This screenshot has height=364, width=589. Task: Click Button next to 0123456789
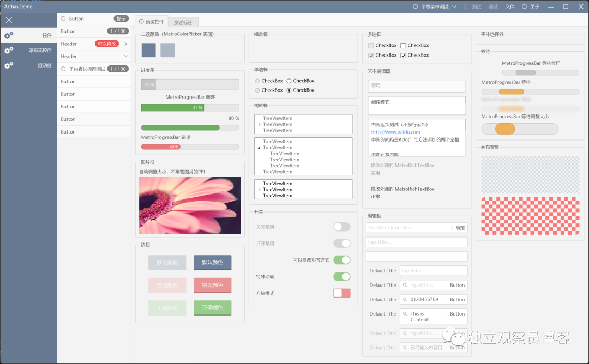[457, 300]
